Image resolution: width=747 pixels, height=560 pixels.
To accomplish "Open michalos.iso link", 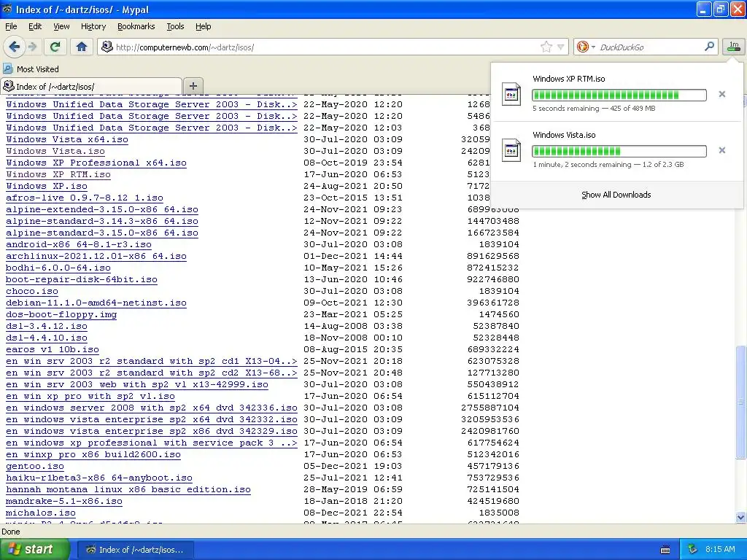I will (x=41, y=513).
